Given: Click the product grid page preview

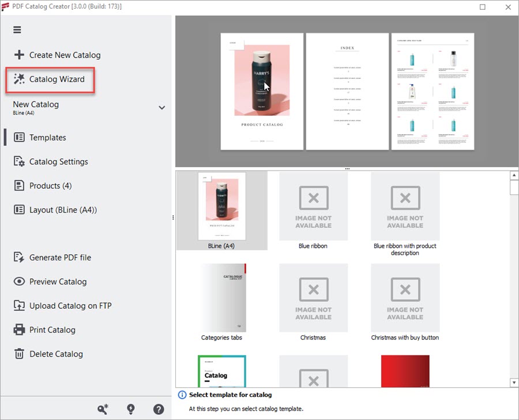Looking at the screenshot, I should (x=432, y=91).
